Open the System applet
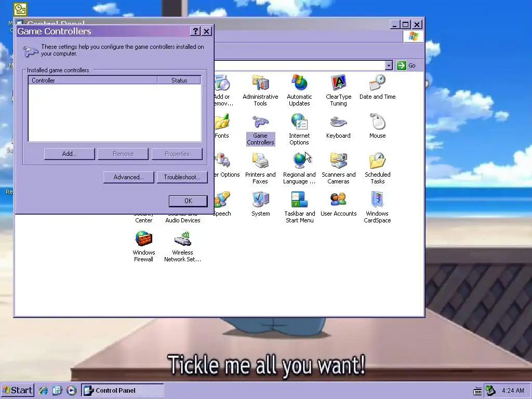532x399 pixels. (261, 204)
